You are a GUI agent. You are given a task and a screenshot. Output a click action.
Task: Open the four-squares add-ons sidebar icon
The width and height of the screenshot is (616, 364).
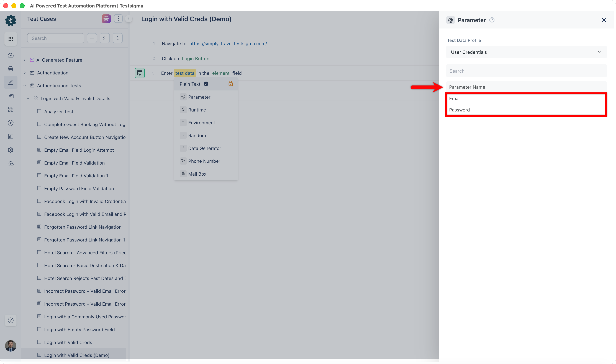pos(11,109)
